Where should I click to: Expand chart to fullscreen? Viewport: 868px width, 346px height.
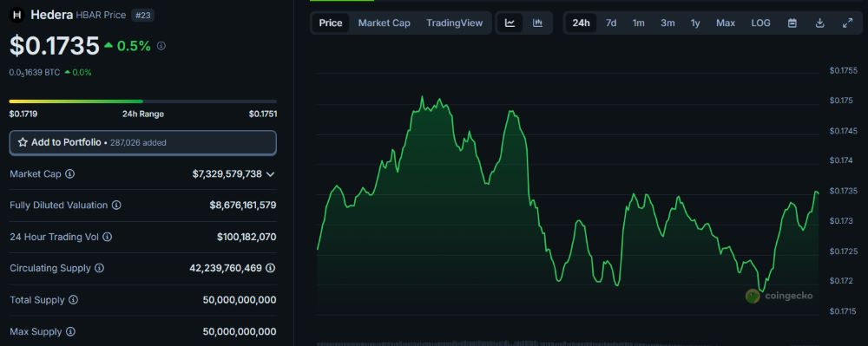847,23
